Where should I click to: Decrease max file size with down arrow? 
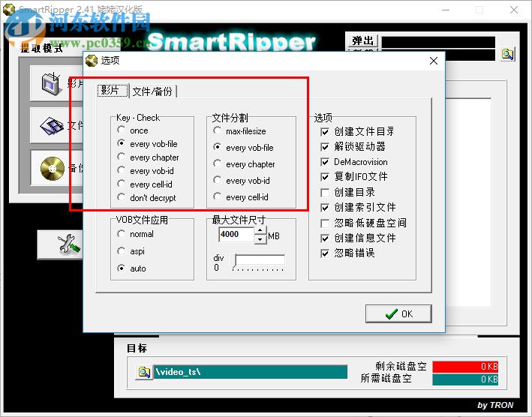(260, 239)
